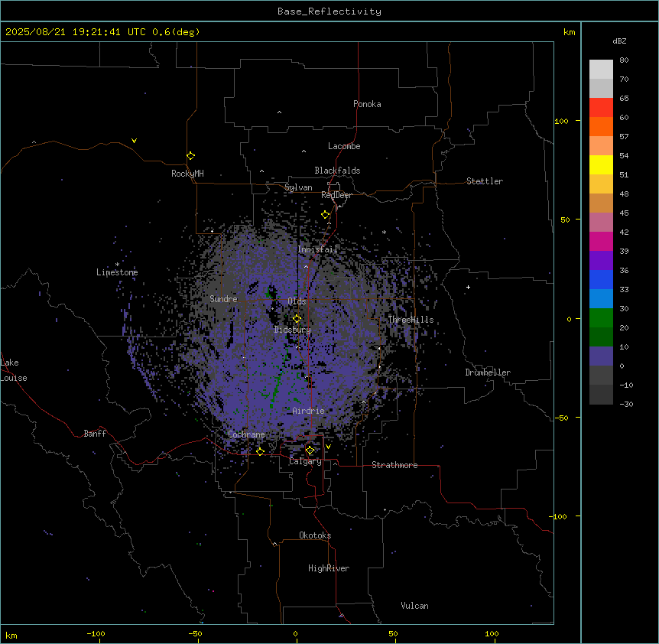Click the -30 value on the dBZ scale
Viewport: 659px width, 644px height.
626,404
